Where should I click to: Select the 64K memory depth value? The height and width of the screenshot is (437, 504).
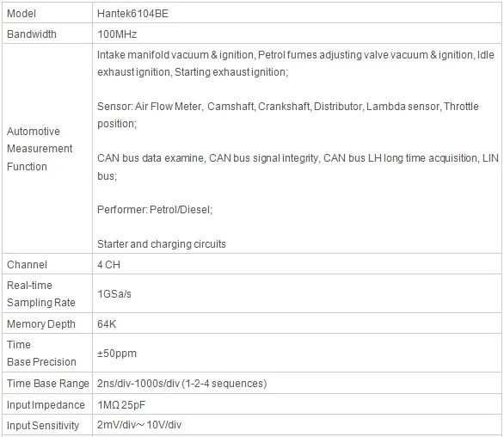point(107,323)
